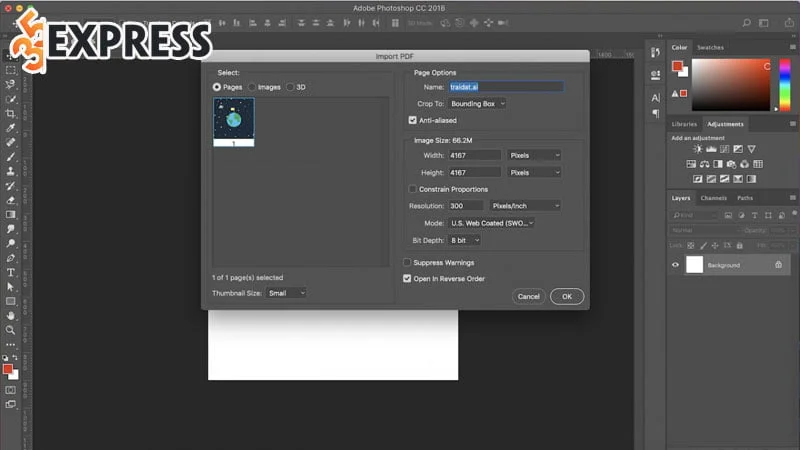This screenshot has width=800, height=450.
Task: Click the Background layer lock icon
Action: point(778,264)
